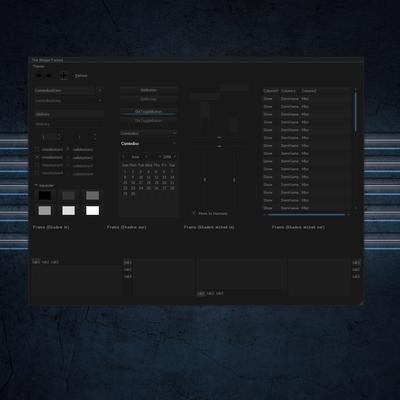Click the upper horizontal slider handle

(219, 137)
